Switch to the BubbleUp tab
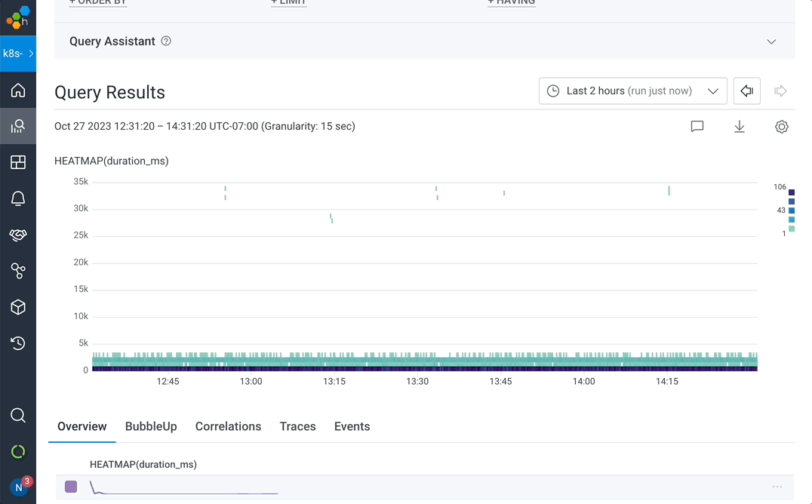 151,426
